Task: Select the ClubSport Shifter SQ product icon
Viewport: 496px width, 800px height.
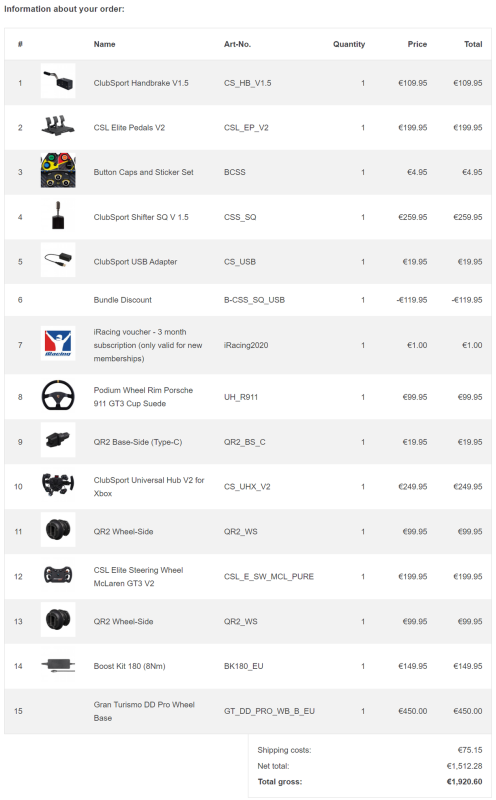Action: (58, 215)
